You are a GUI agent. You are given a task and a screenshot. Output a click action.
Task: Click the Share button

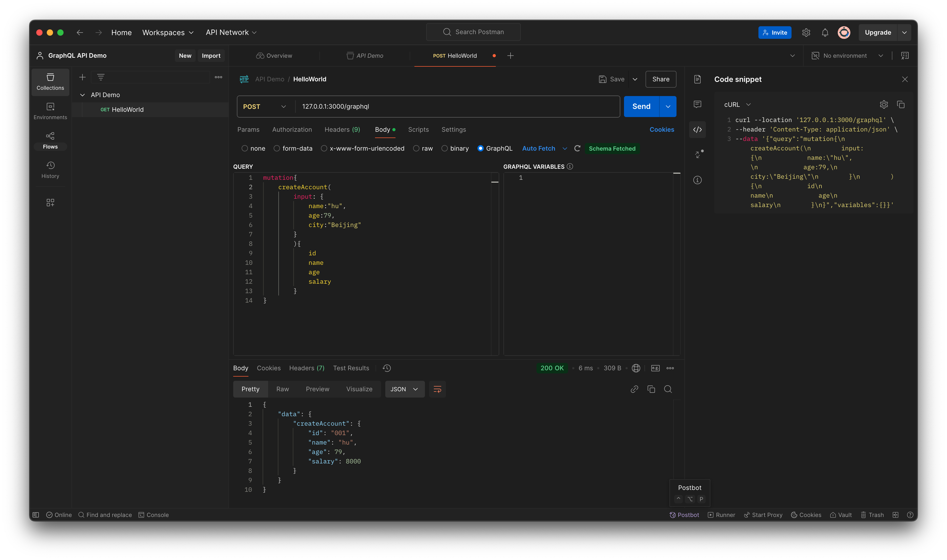(660, 79)
